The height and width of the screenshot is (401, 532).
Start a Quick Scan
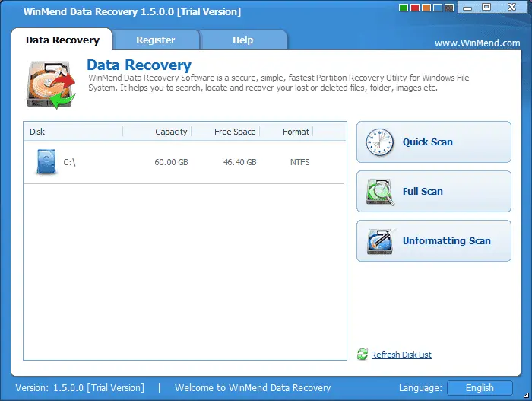tap(434, 142)
